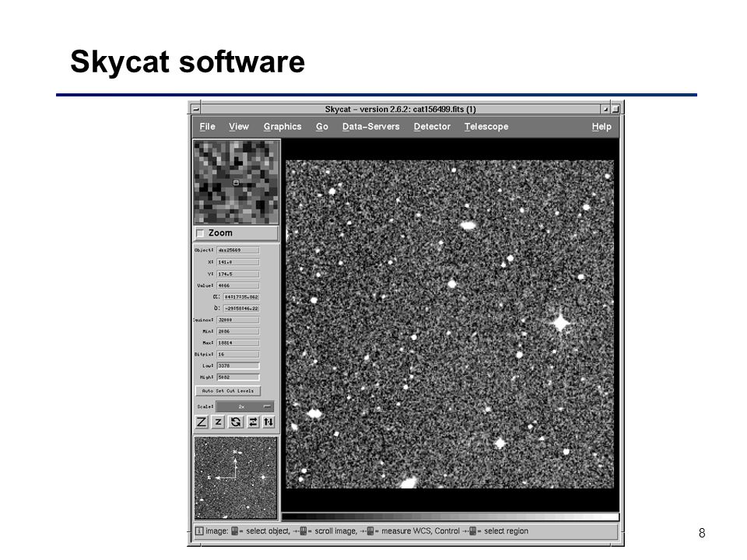Open the View menu
747x560 pixels.
(x=239, y=127)
